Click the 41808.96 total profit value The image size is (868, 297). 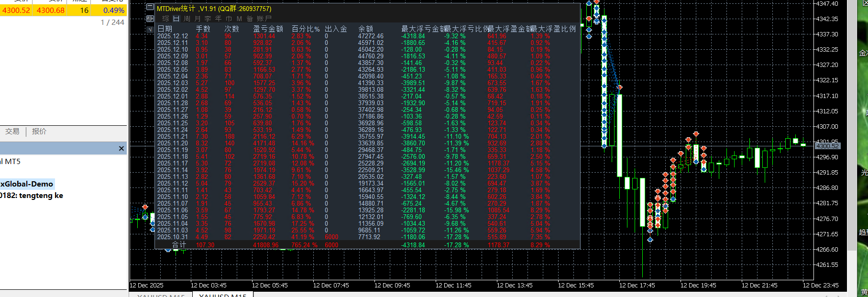coord(266,245)
